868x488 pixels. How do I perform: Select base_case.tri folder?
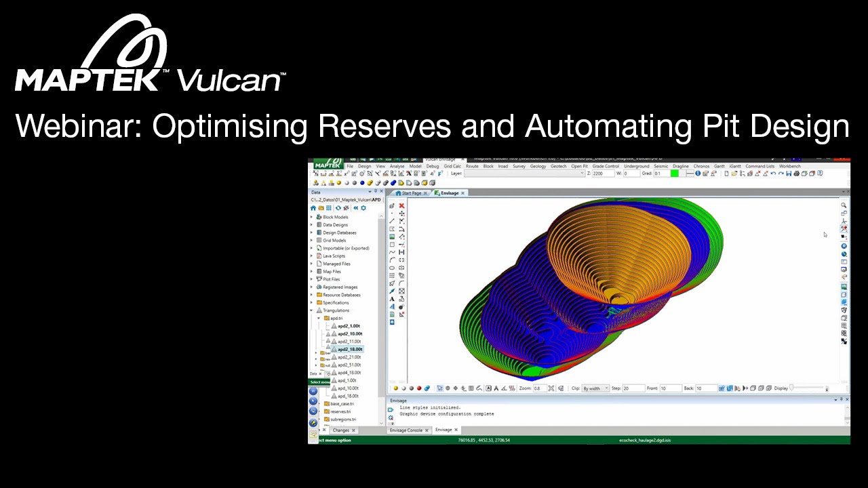tap(342, 404)
